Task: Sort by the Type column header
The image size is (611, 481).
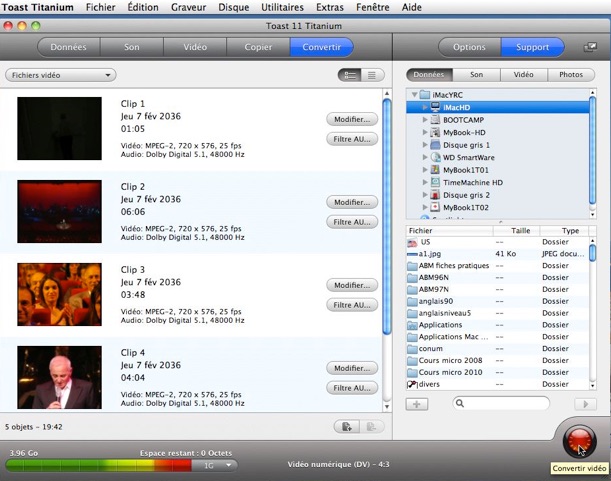Action: [564, 231]
